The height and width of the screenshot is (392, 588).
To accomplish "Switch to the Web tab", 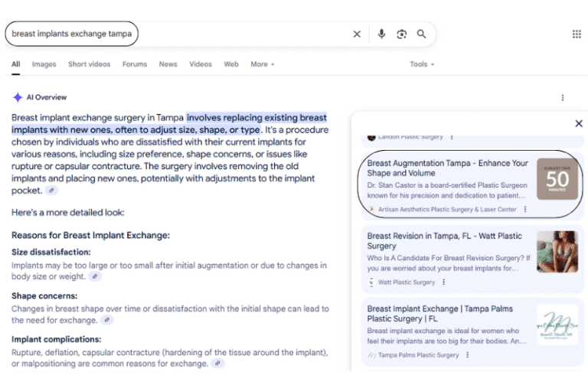I will [231, 64].
